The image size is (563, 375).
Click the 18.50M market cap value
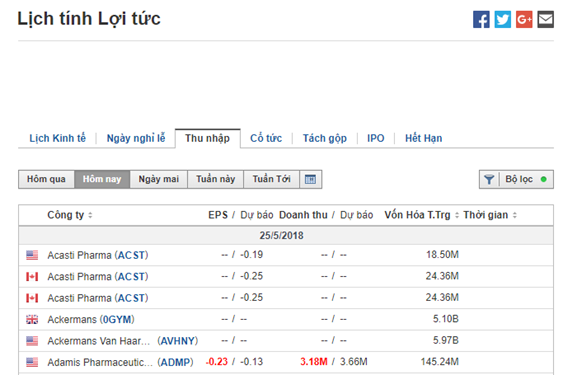click(442, 255)
